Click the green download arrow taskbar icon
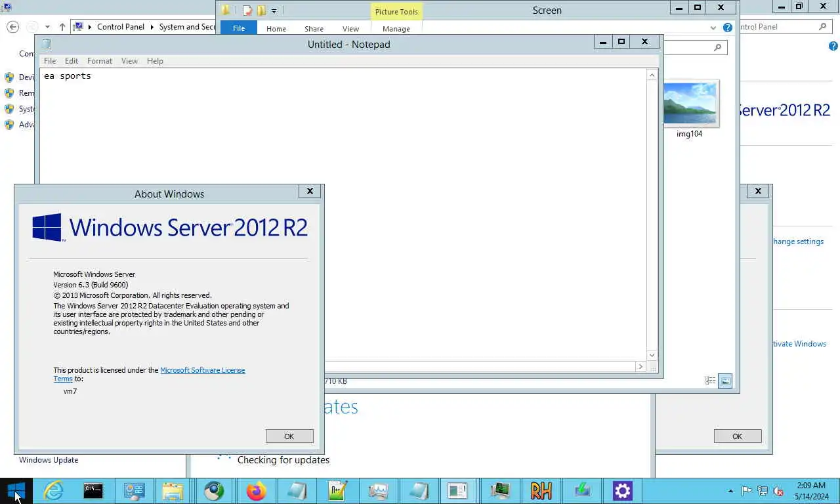This screenshot has height=504, width=840. (x=581, y=490)
